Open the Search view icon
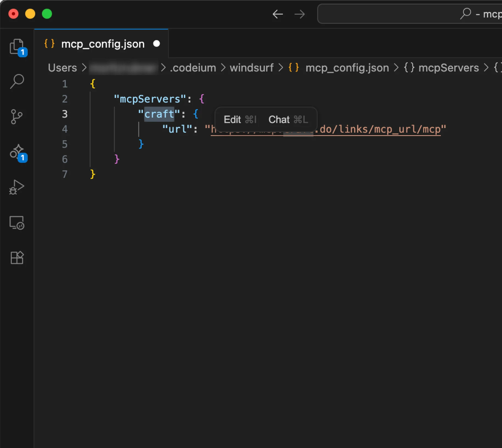 [x=17, y=81]
